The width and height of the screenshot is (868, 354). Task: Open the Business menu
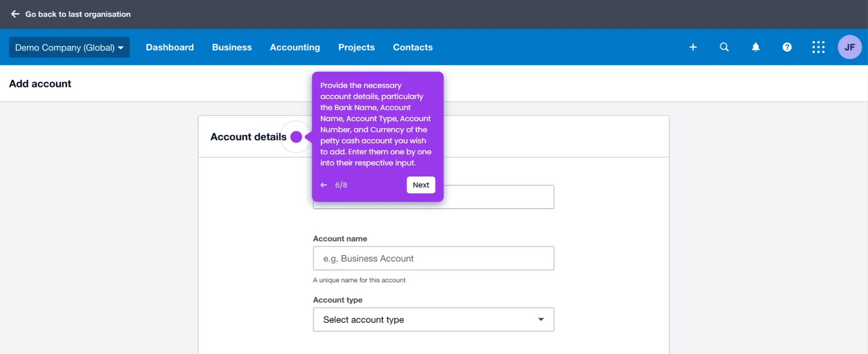pos(232,47)
